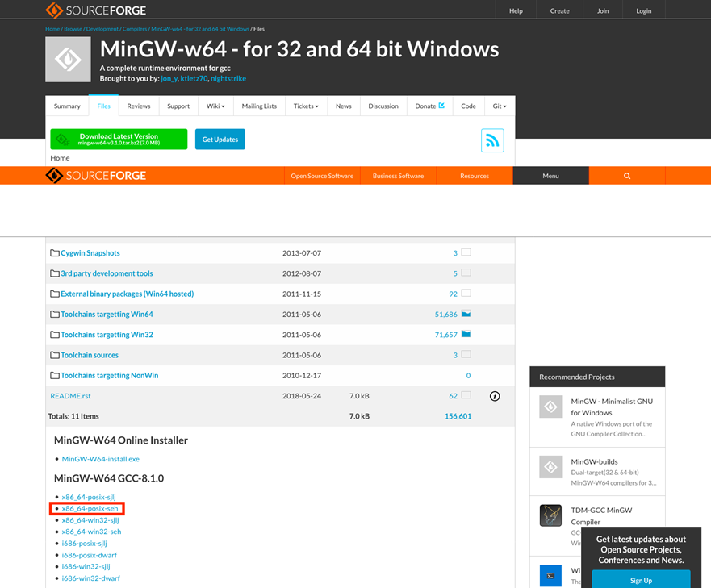The image size is (711, 588).
Task: Click MinGW-builds project icon
Action: click(x=550, y=467)
